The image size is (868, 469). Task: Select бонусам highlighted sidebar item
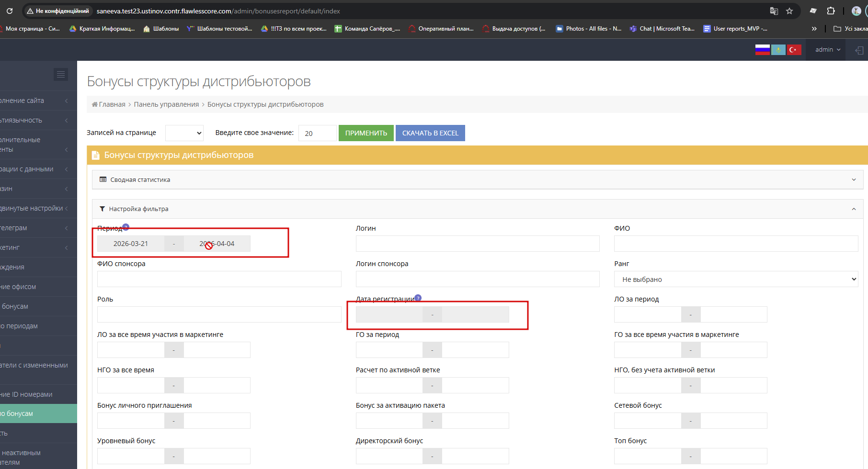coord(38,413)
